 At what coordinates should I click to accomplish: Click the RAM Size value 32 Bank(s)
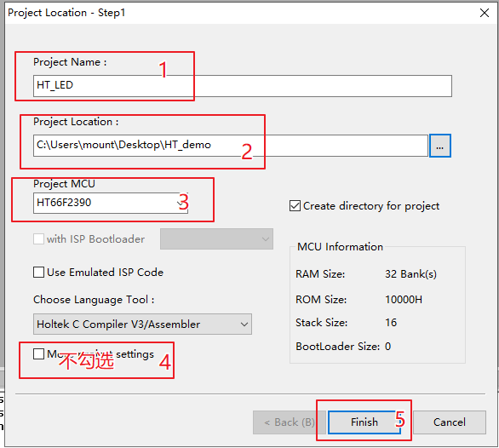410,274
